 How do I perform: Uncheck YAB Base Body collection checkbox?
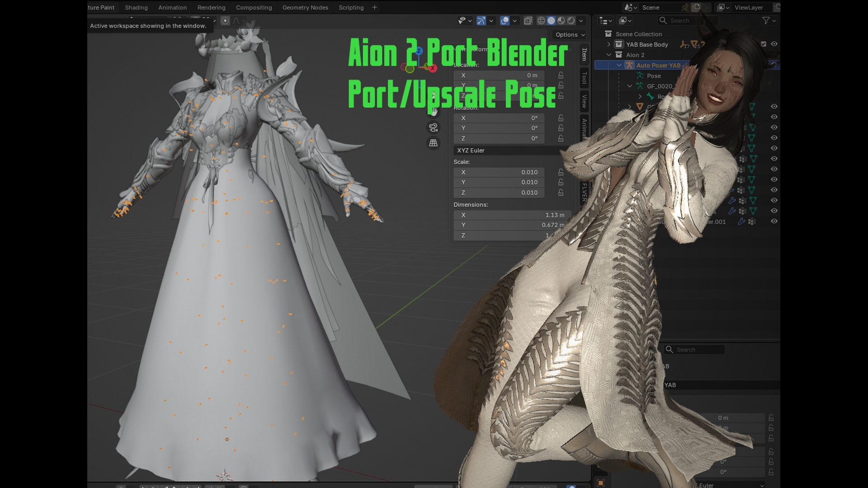764,44
